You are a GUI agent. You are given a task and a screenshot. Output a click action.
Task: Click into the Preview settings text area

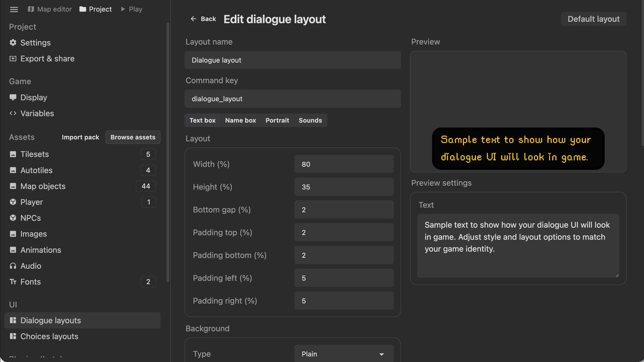(x=518, y=246)
